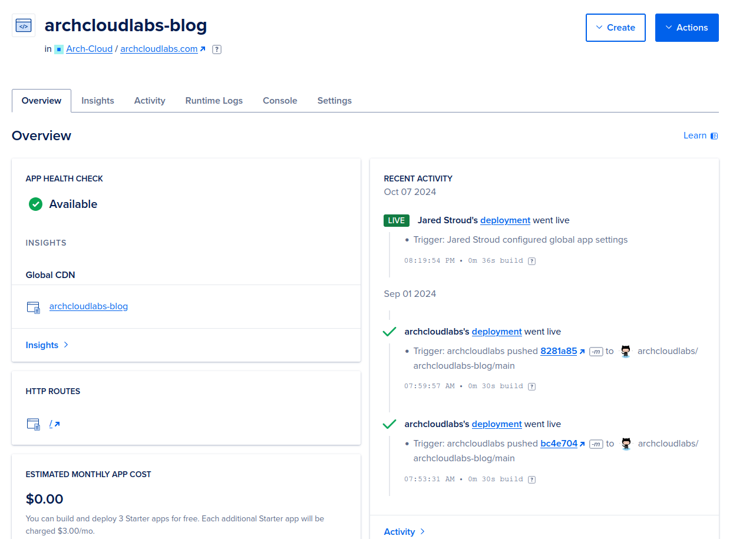Image resolution: width=756 pixels, height=539 pixels.
Task: Open archcloudlabs-blog link under Global CDN
Action: tap(88, 306)
